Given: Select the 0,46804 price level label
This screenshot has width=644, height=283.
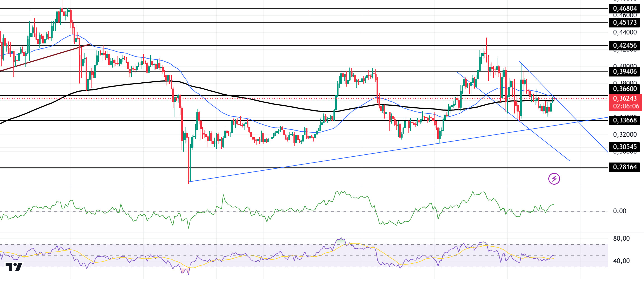Looking at the screenshot, I should coord(624,9).
